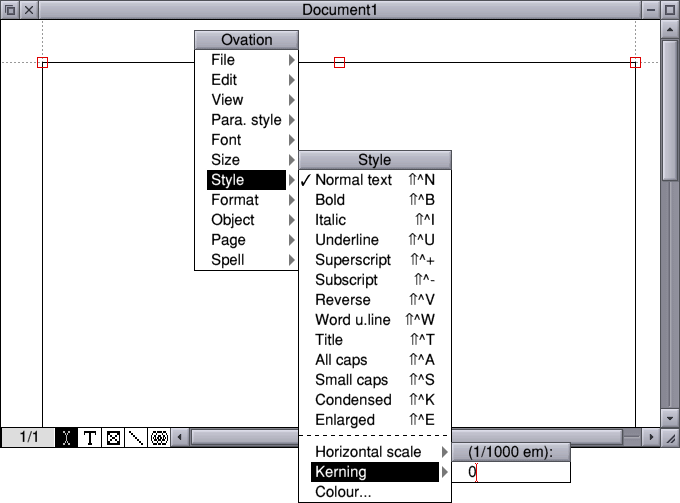This screenshot has width=680, height=503.
Task: Expand the Edit submenu arrow
Action: click(x=292, y=80)
